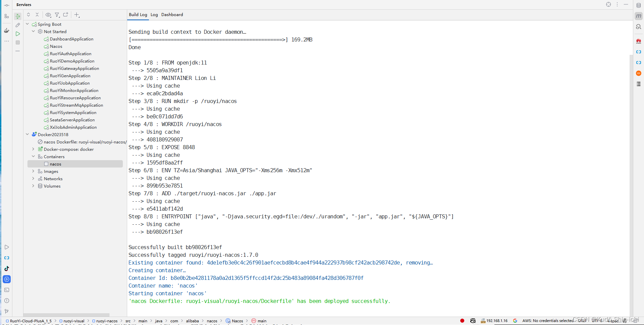Screen dimensions: 644x325
Task: Open the Run tool window icon
Action: pyautogui.click(x=7, y=247)
